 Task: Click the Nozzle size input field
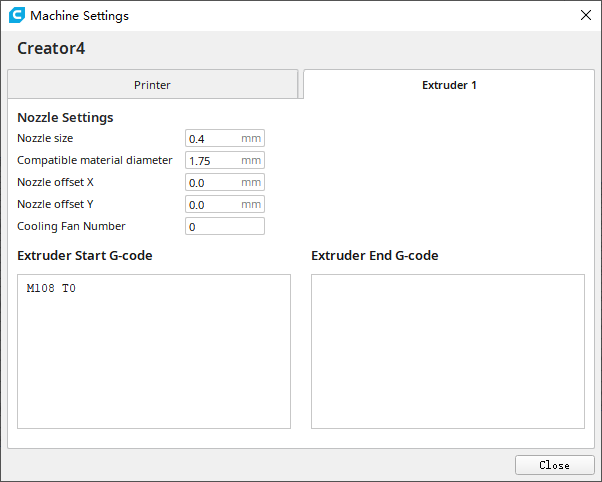pos(225,138)
